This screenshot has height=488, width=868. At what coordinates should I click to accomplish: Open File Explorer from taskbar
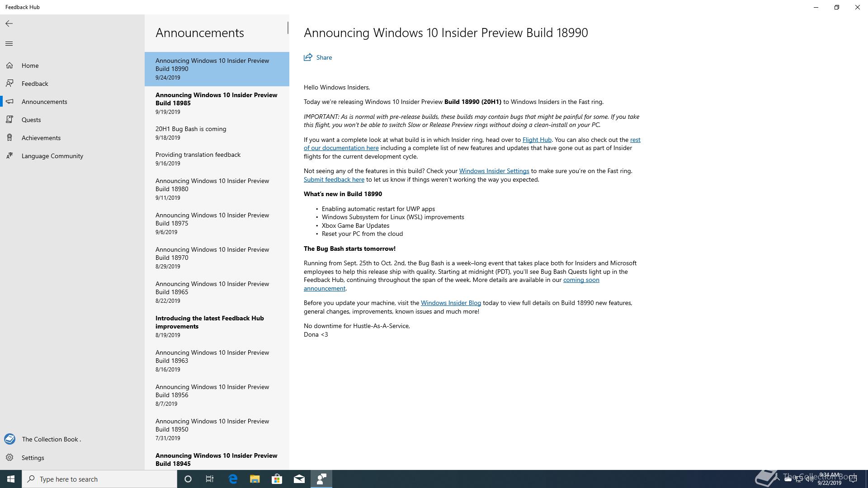pos(255,479)
